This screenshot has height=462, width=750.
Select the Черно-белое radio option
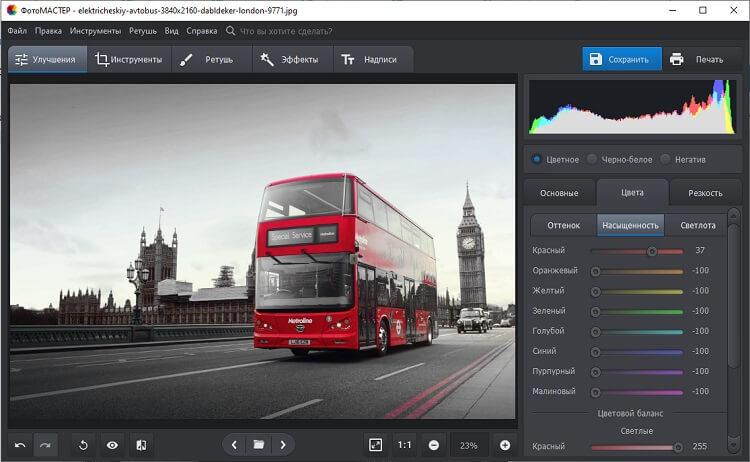[593, 159]
